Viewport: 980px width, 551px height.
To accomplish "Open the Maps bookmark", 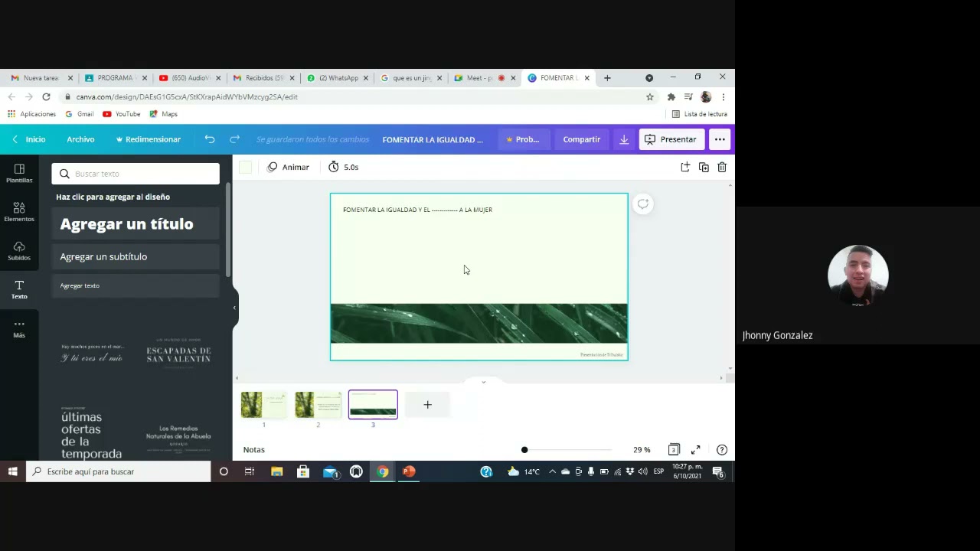I will point(163,114).
